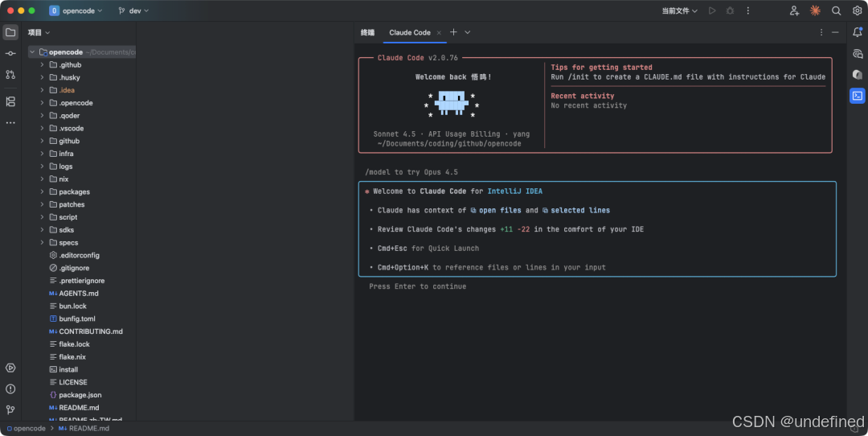868x436 pixels.
Task: Open the AI assistant spiral icon in right sidebar
Action: click(858, 53)
